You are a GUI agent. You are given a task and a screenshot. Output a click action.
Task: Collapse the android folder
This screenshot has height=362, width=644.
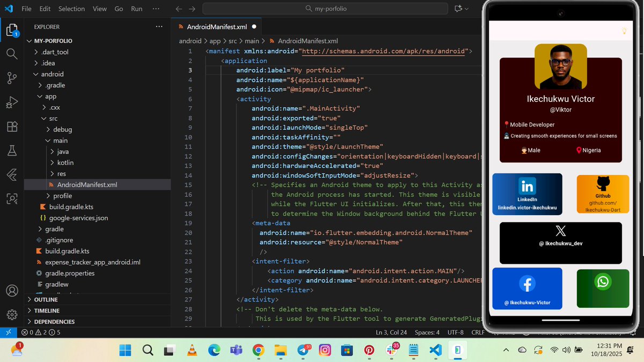[x=98, y=74]
